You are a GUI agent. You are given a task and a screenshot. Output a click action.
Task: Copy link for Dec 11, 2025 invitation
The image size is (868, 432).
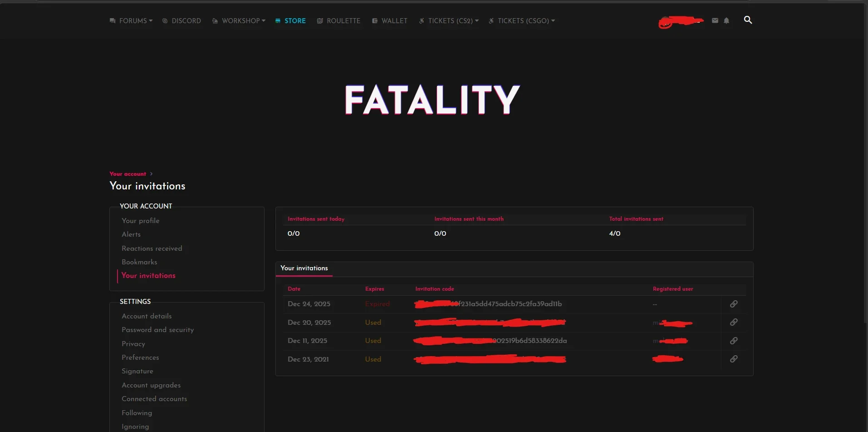733,341
